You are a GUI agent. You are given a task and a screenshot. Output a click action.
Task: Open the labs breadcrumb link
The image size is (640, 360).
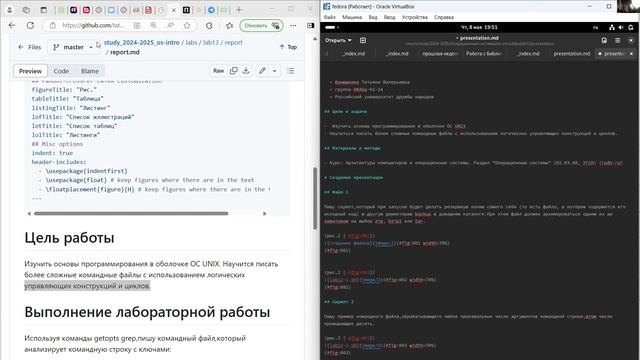point(191,42)
